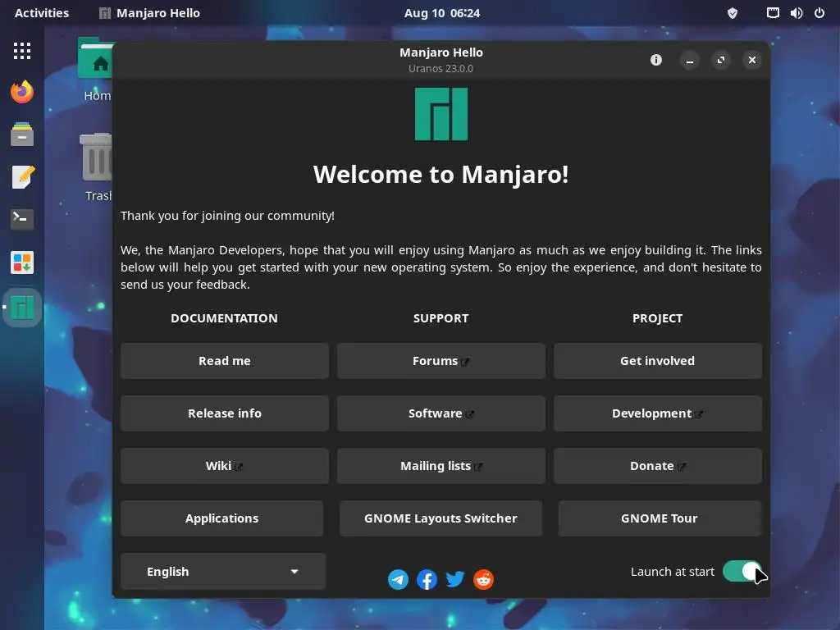Open the Manjaro Hello app menu
The width and height of the screenshot is (840, 630).
point(149,13)
